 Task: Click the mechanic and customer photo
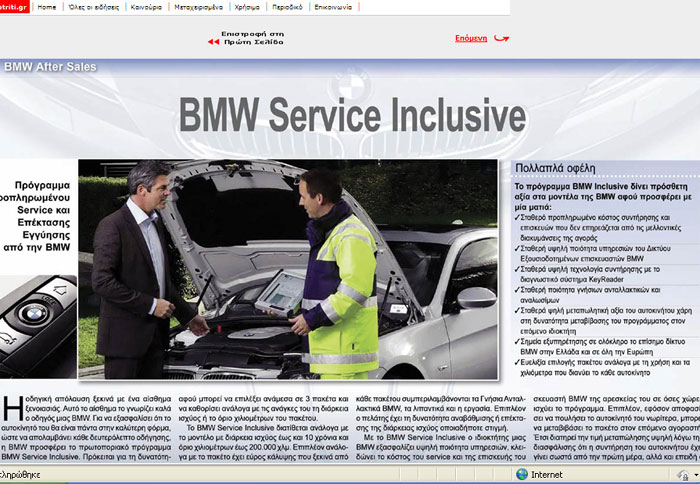coord(288,269)
